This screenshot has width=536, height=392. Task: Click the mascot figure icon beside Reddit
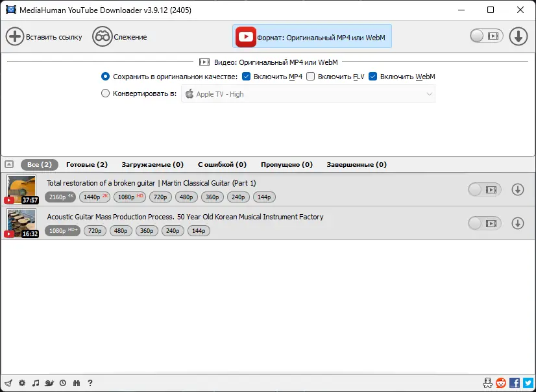point(487,383)
